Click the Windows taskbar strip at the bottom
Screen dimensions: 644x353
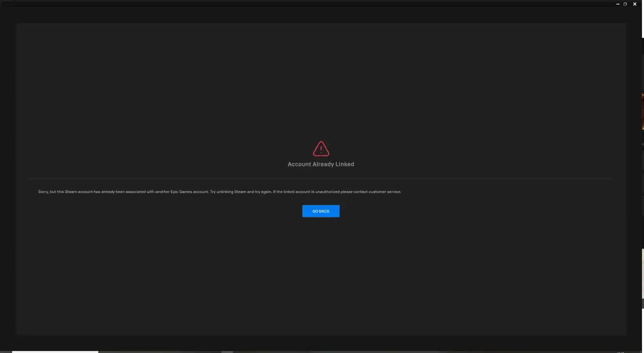tap(352, 349)
